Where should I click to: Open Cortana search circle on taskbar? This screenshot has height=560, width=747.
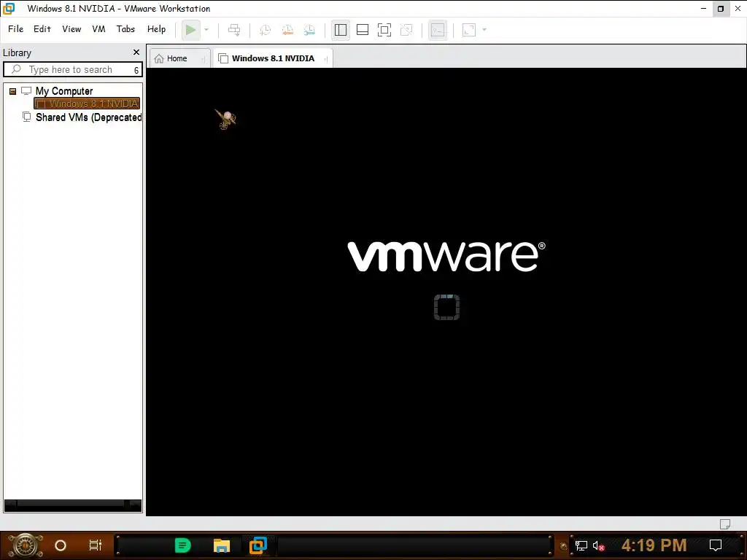(x=61, y=545)
